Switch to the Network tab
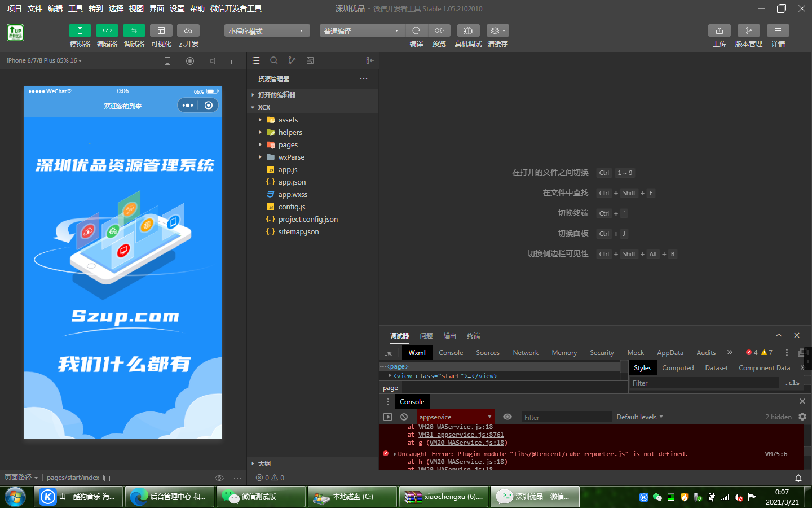This screenshot has height=508, width=812. (525, 353)
